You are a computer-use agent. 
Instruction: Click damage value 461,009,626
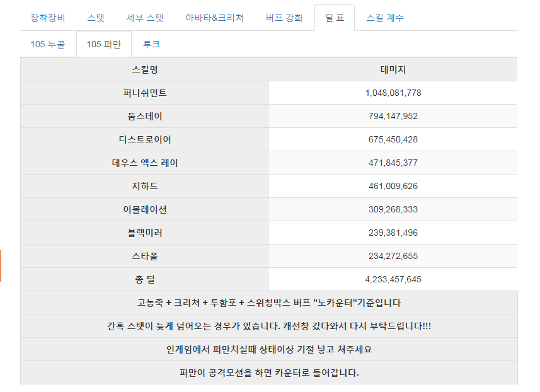393,187
